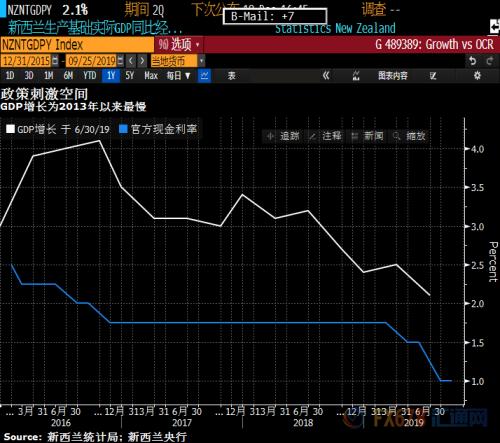Viewport: 500px width, 443px height.
Task: Open the start date calendar picker
Action: click(x=55, y=61)
